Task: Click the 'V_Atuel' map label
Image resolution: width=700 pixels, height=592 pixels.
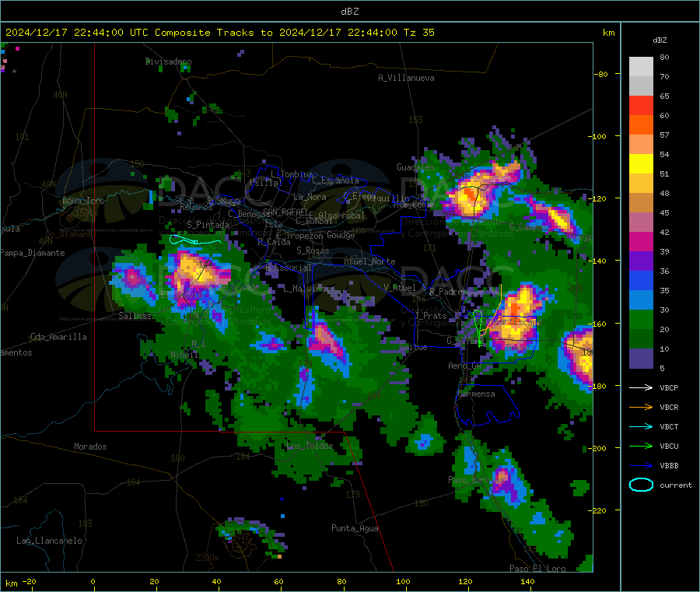Action: [400, 288]
